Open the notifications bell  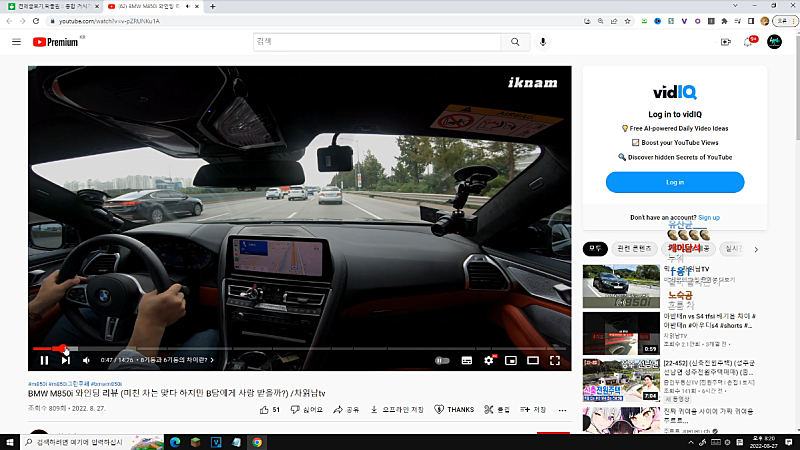(x=748, y=42)
